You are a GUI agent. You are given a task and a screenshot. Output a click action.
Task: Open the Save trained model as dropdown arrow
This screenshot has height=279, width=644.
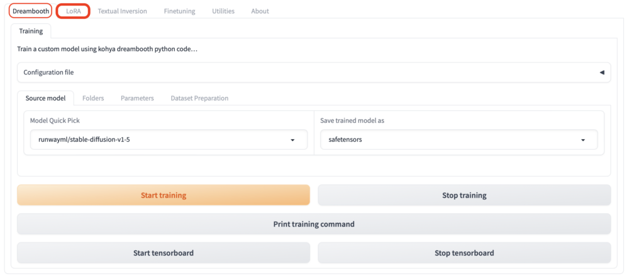pyautogui.click(x=583, y=140)
